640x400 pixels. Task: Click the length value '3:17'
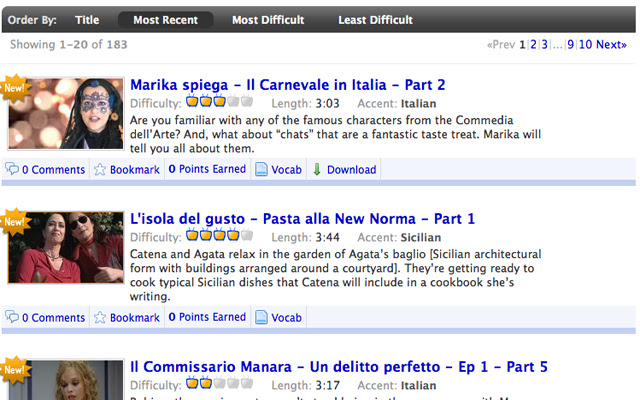click(327, 386)
